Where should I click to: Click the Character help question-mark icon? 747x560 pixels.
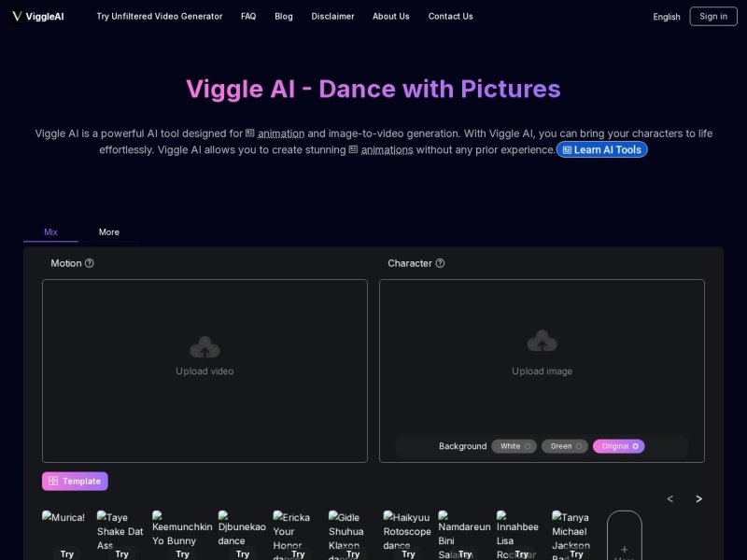pos(440,263)
